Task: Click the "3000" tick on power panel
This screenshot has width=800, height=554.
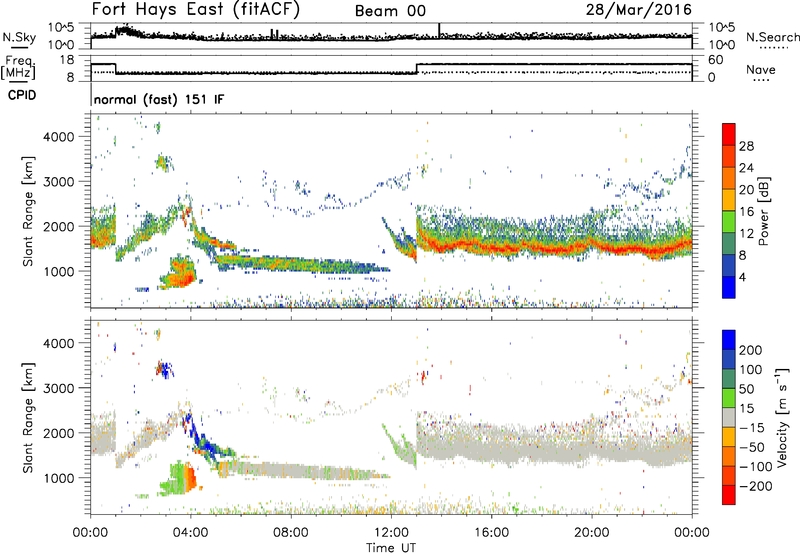Action: (58, 182)
